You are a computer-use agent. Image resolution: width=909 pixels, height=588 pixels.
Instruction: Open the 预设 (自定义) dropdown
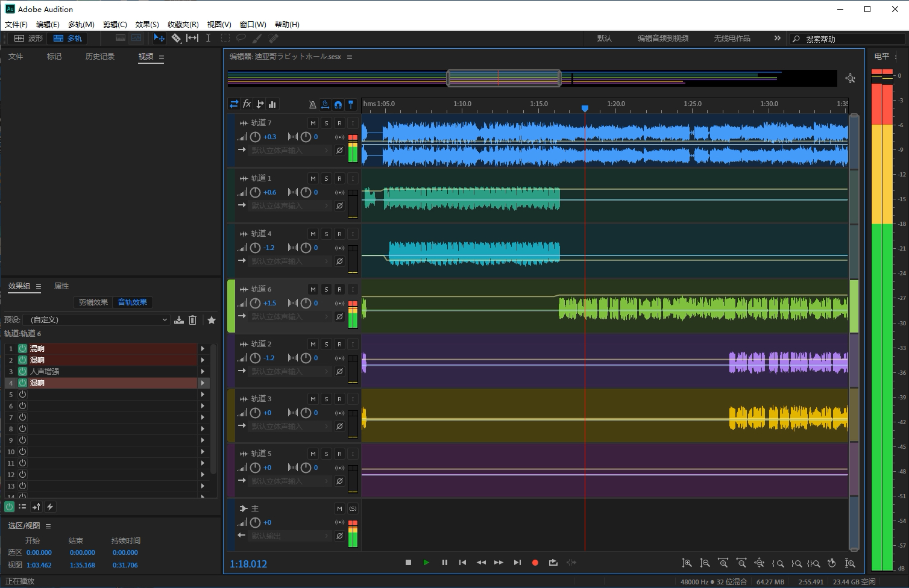96,320
